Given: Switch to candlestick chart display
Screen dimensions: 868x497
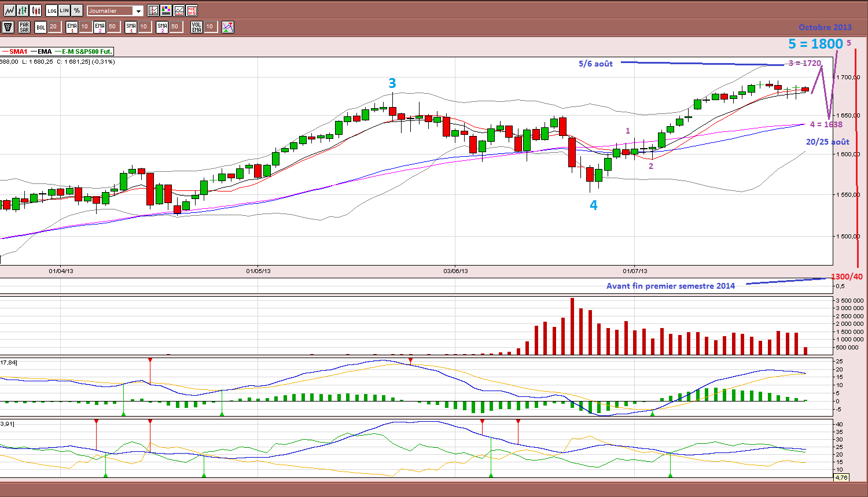Looking at the screenshot, I should pyautogui.click(x=36, y=10).
